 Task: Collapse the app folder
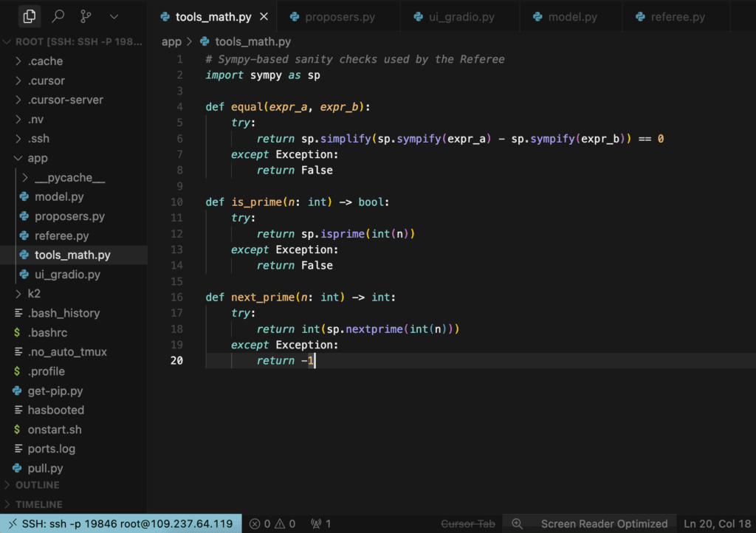pyautogui.click(x=38, y=158)
